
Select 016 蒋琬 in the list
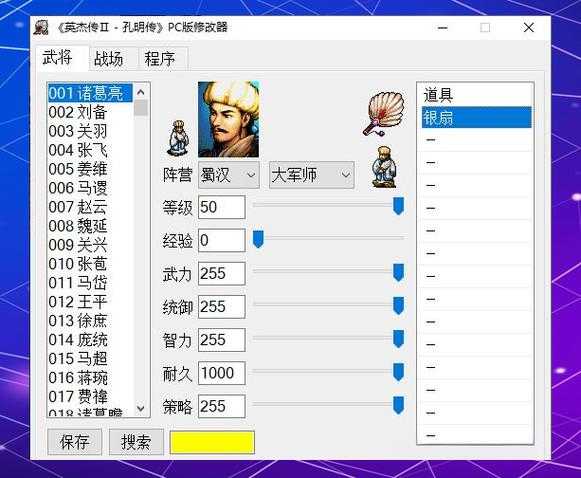(x=90, y=378)
